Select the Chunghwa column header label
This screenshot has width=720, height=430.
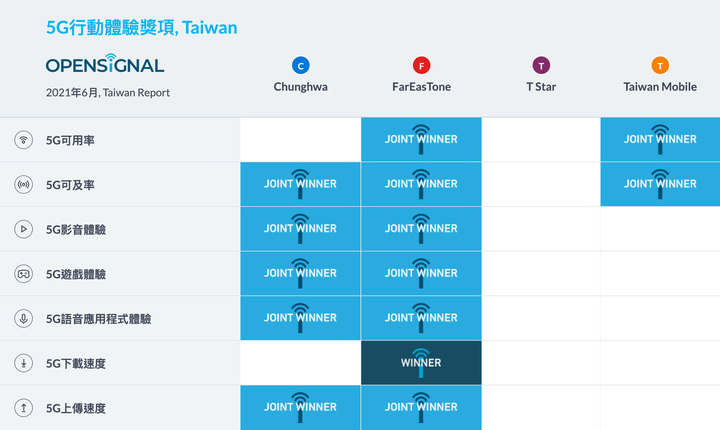301,87
